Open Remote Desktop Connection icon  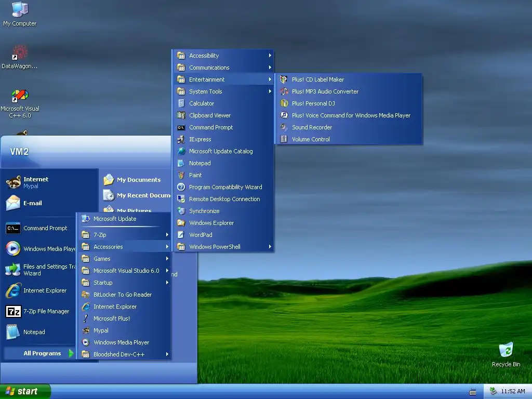pos(181,199)
